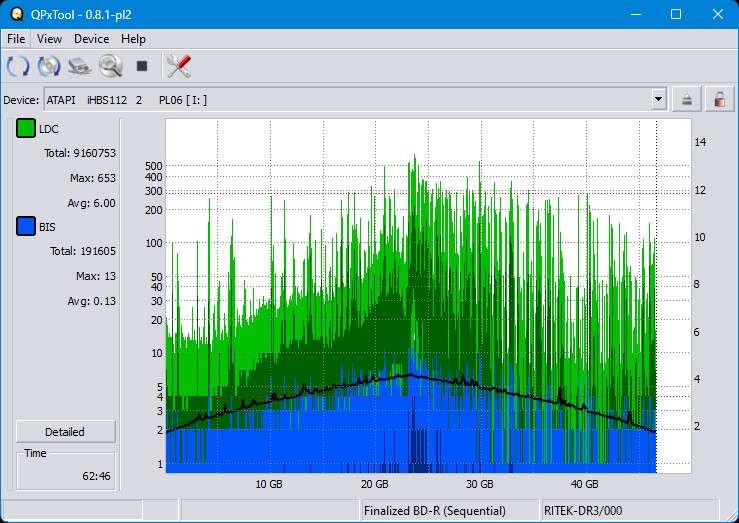Click the blue BIS color swatch
The height and width of the screenshot is (523, 739).
coord(26,227)
